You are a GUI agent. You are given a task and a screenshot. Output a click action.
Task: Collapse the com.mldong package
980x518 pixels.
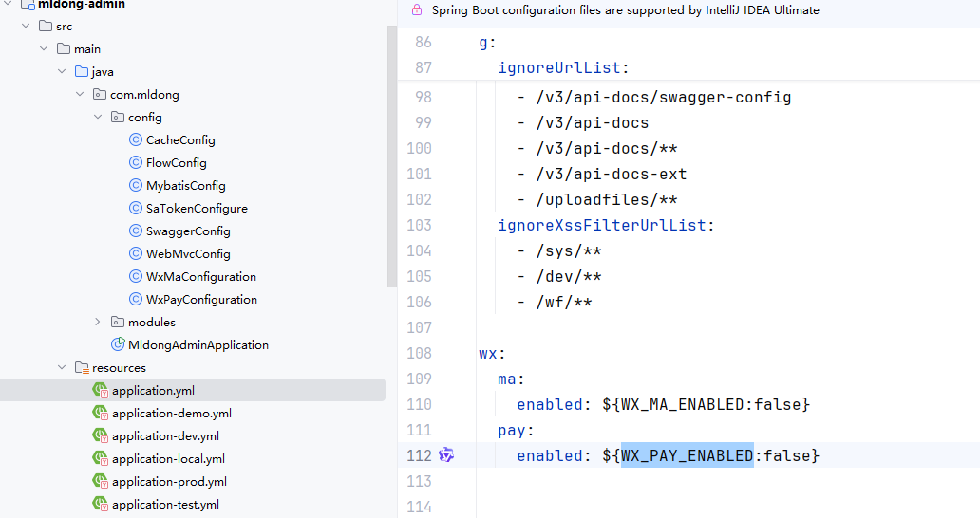tap(80, 95)
